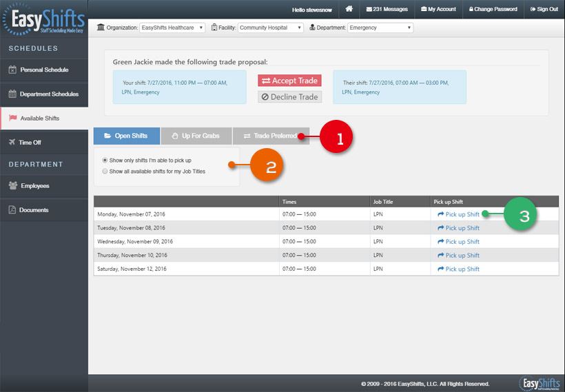Viewport: 565px width, 392px height.
Task: Switch to the Open Shifts tab
Action: click(127, 136)
